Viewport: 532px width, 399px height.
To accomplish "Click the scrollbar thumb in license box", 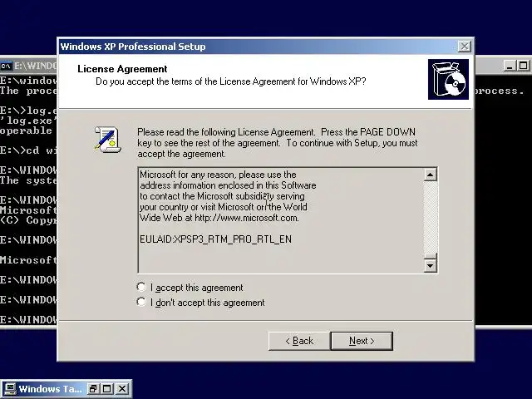I will (x=431, y=256).
